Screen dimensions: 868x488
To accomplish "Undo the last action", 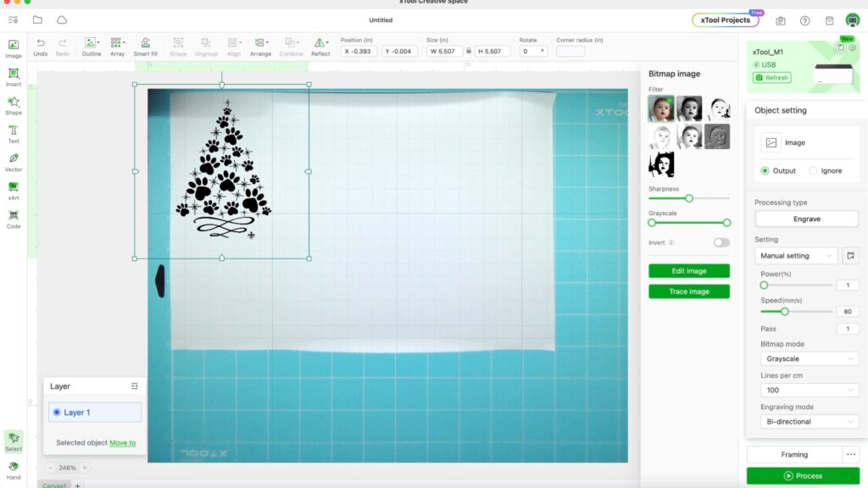I will [x=41, y=47].
